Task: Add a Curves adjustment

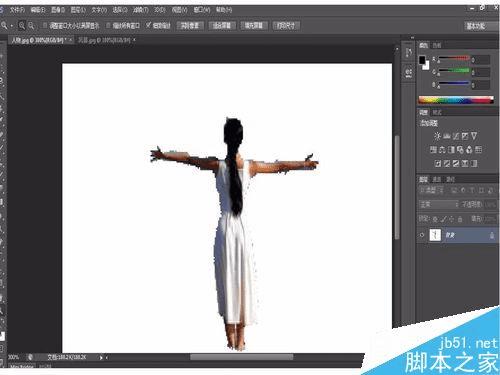Action: pos(456,136)
